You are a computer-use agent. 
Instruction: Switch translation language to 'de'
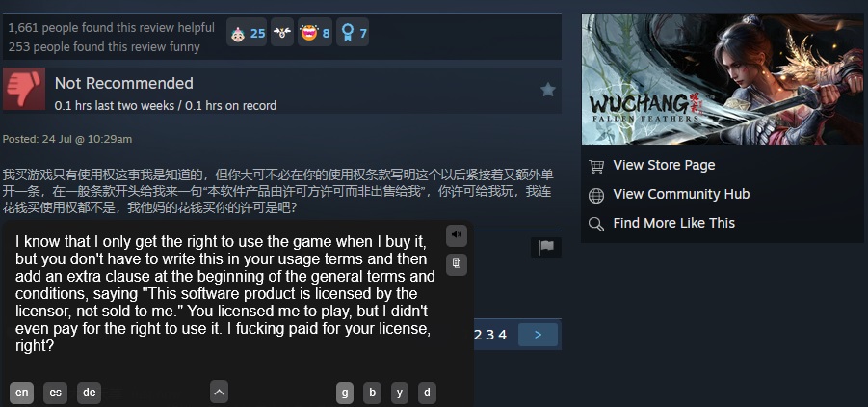coord(90,393)
